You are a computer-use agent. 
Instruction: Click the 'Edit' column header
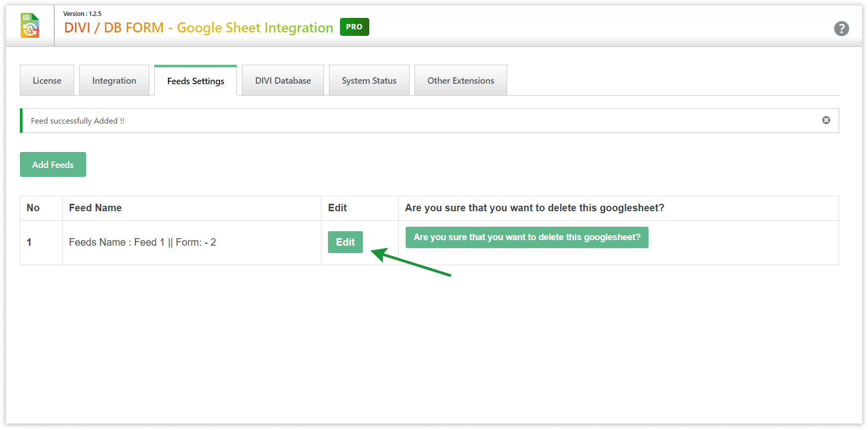pos(337,208)
